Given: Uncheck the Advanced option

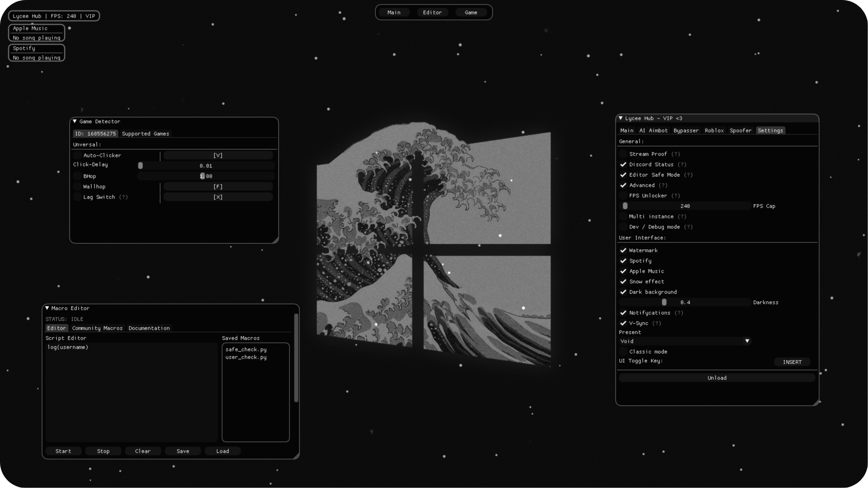Looking at the screenshot, I should (x=623, y=185).
